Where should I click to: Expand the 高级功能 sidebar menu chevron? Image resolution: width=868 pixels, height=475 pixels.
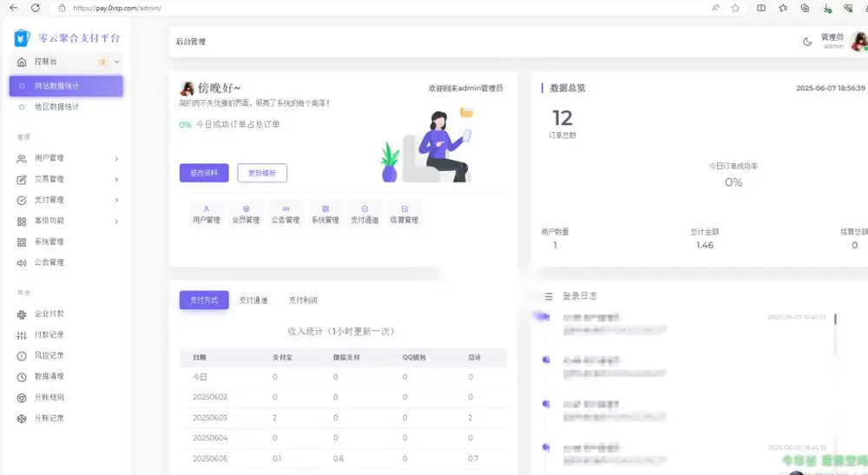pyautogui.click(x=116, y=221)
